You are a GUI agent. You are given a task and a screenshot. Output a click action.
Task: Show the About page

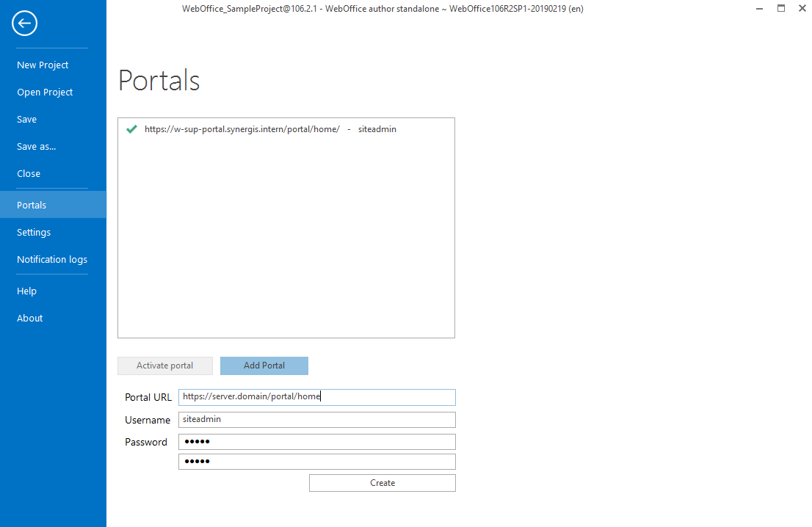29,318
